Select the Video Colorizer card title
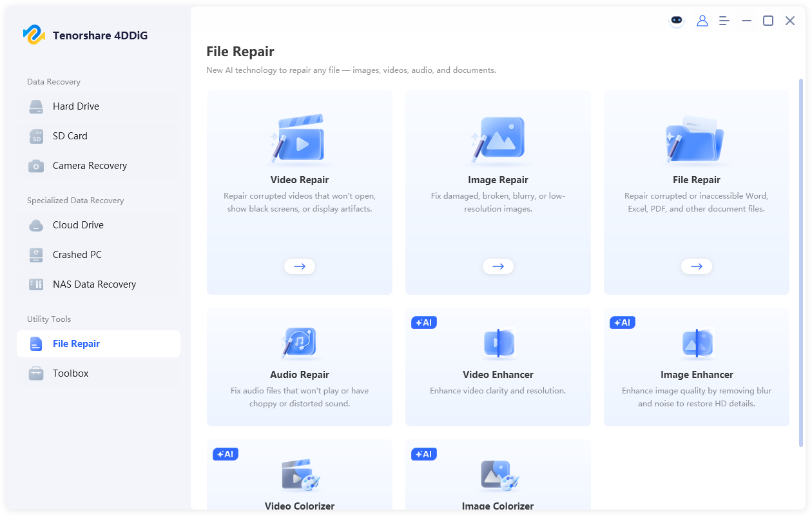The image size is (812, 516). tap(300, 506)
